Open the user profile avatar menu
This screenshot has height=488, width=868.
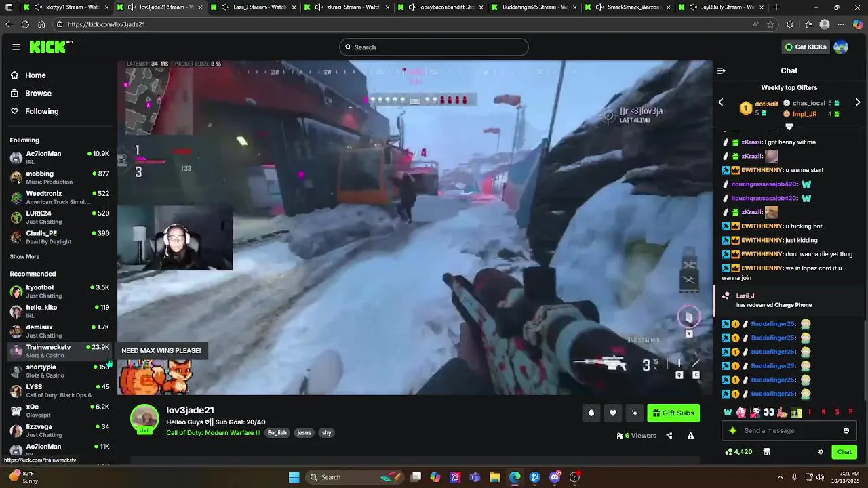click(841, 47)
